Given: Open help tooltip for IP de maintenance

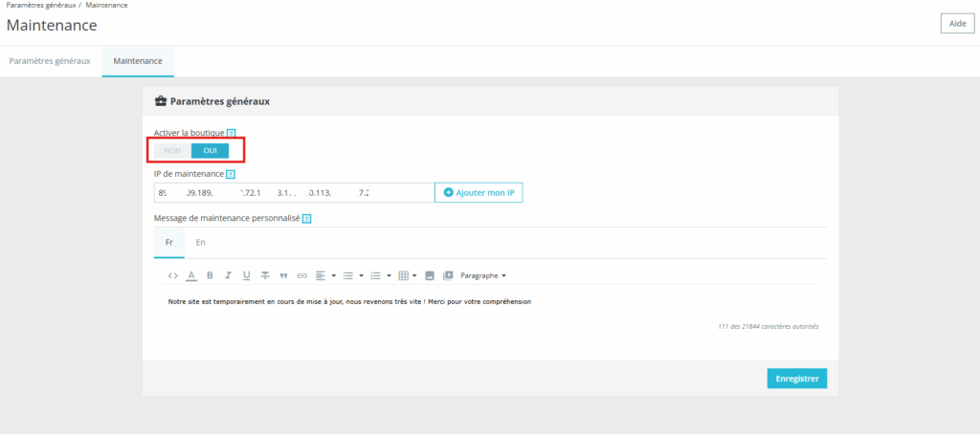Looking at the screenshot, I should pyautogui.click(x=230, y=174).
